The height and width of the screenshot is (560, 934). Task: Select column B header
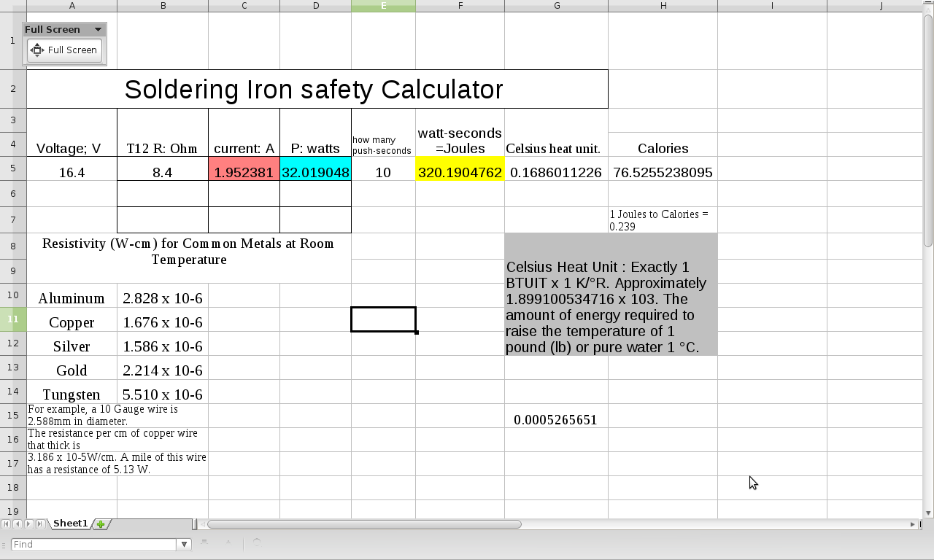point(163,6)
